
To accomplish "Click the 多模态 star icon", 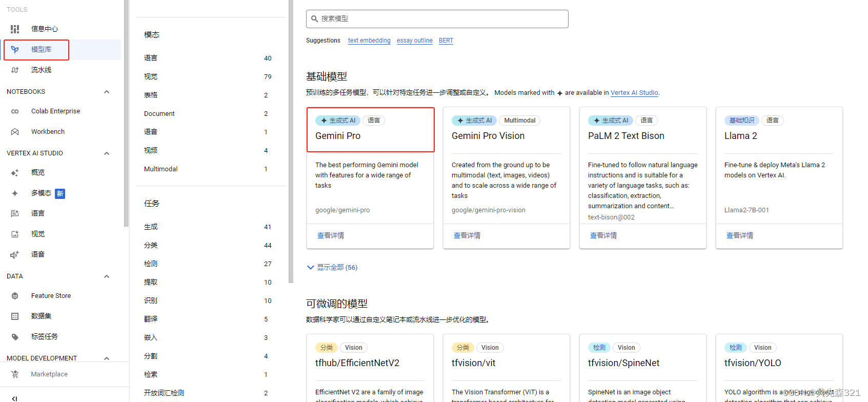I will coord(15,193).
